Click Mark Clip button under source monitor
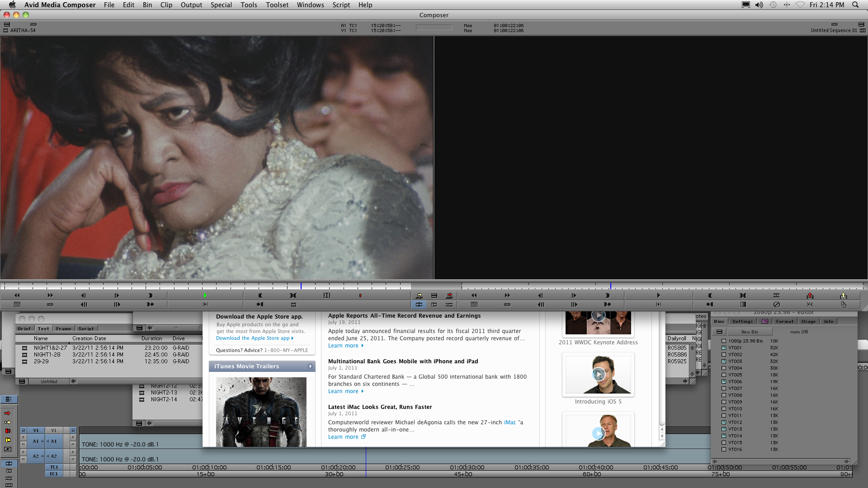 tap(293, 296)
